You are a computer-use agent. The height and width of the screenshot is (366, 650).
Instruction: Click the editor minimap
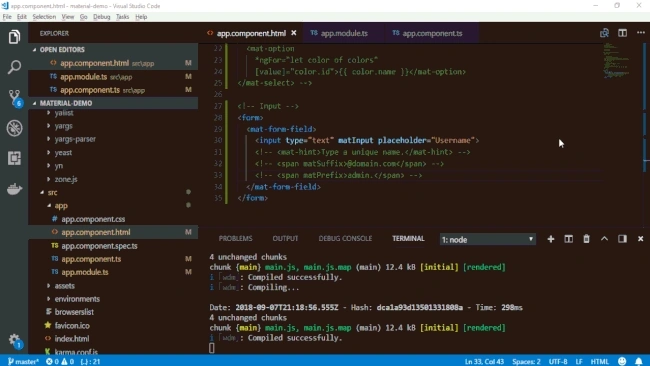point(617,61)
